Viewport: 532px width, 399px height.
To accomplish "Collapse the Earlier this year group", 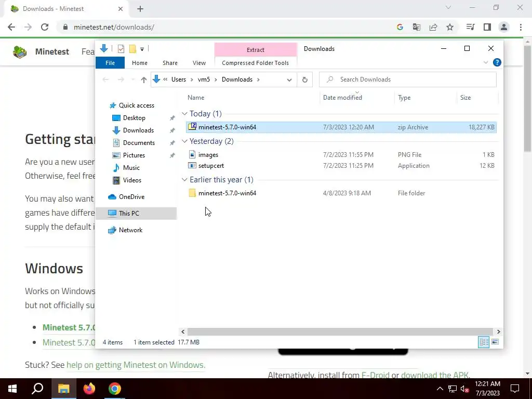I will pyautogui.click(x=184, y=179).
